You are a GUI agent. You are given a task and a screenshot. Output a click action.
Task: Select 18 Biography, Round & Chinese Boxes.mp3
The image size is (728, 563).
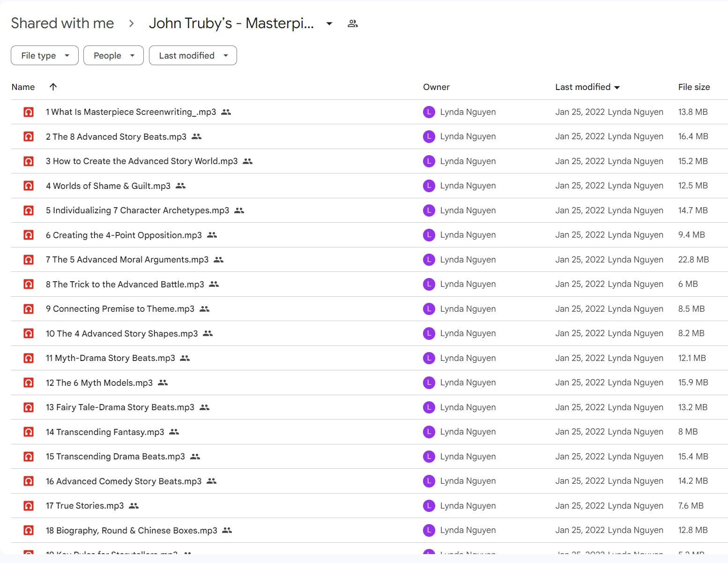coord(132,530)
